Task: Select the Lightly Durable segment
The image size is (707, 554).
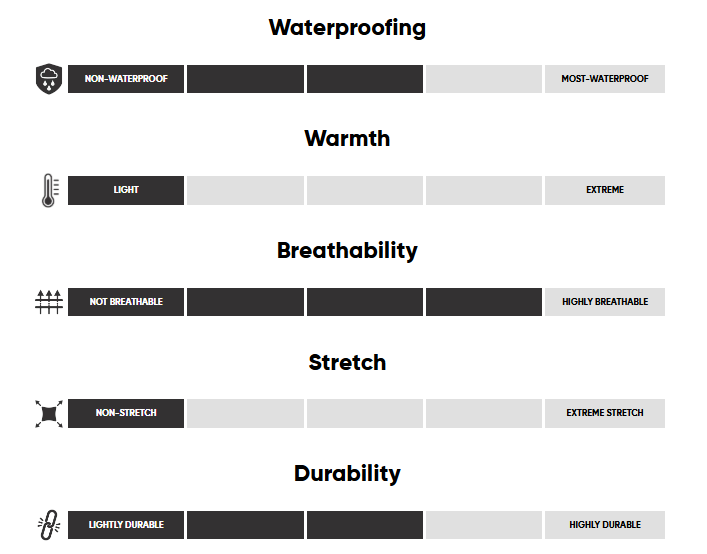Action: (x=126, y=525)
